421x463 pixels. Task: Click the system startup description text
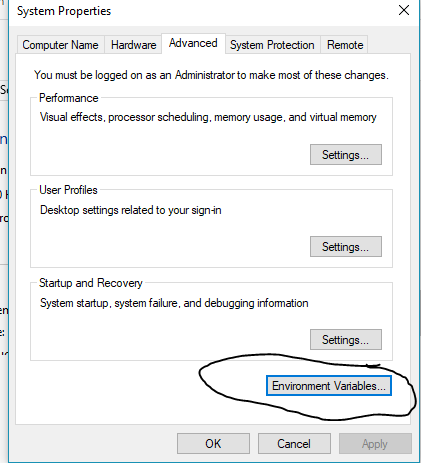point(174,303)
